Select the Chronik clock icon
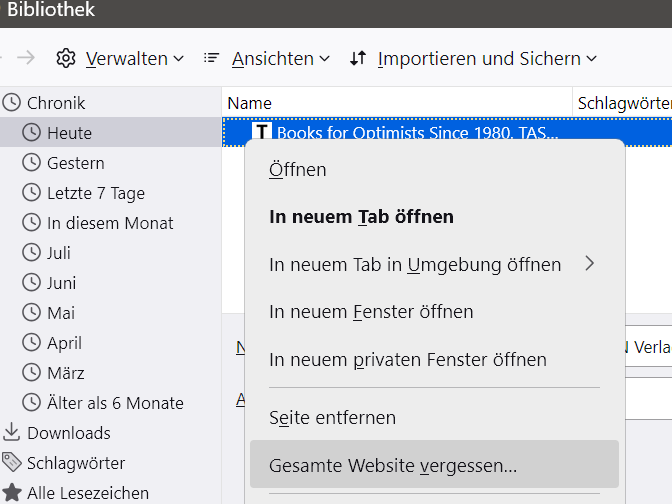The width and height of the screenshot is (672, 504). click(12, 103)
